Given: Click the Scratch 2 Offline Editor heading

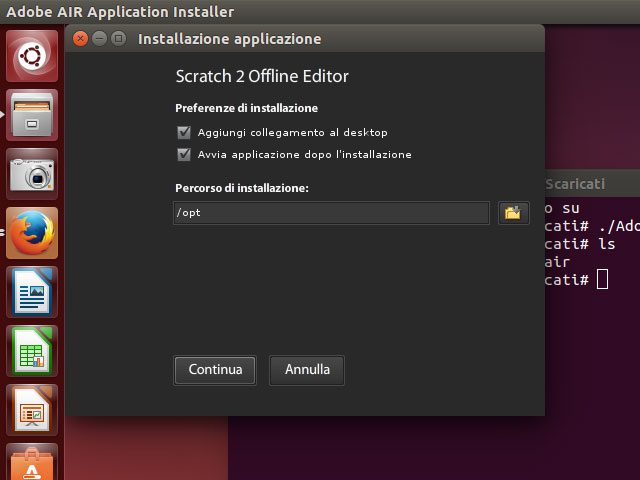Looking at the screenshot, I should 262,76.
